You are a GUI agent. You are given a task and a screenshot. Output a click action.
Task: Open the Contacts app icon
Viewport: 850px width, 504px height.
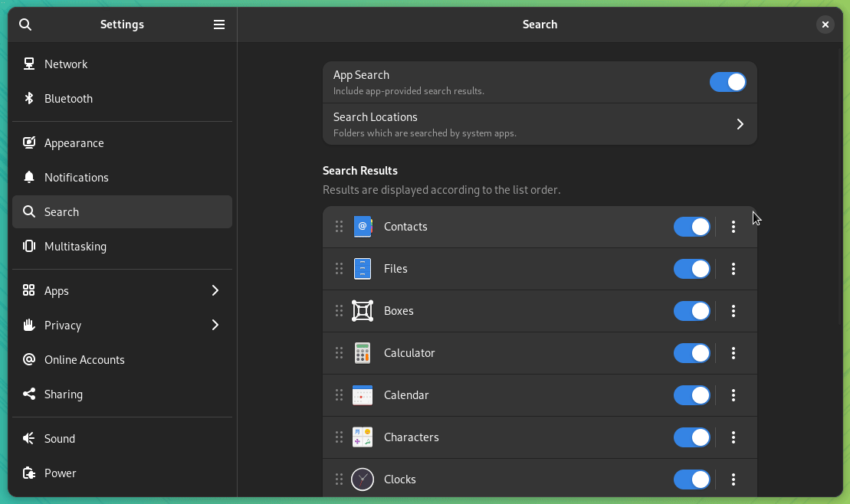tap(363, 227)
